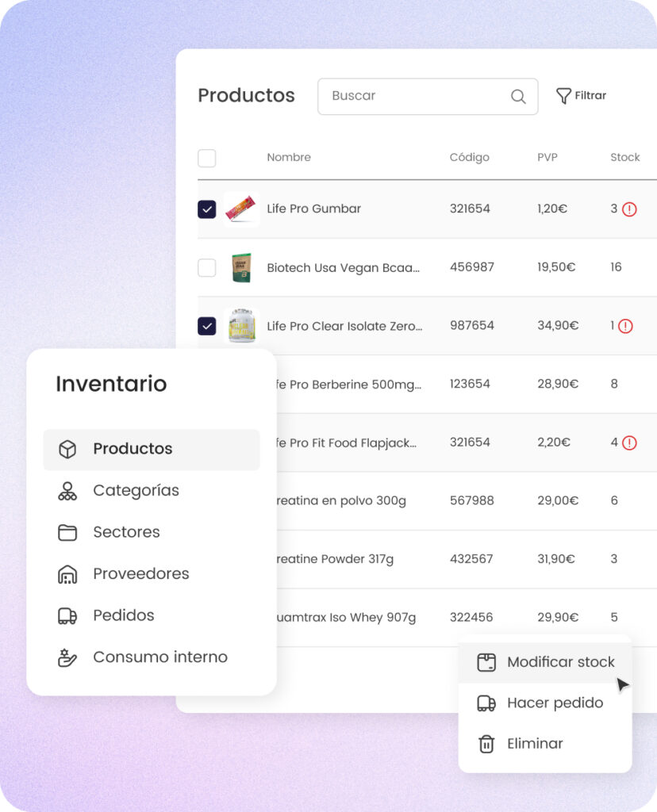657x812 pixels.
Task: Click the Modificar stock box icon
Action: tap(486, 662)
